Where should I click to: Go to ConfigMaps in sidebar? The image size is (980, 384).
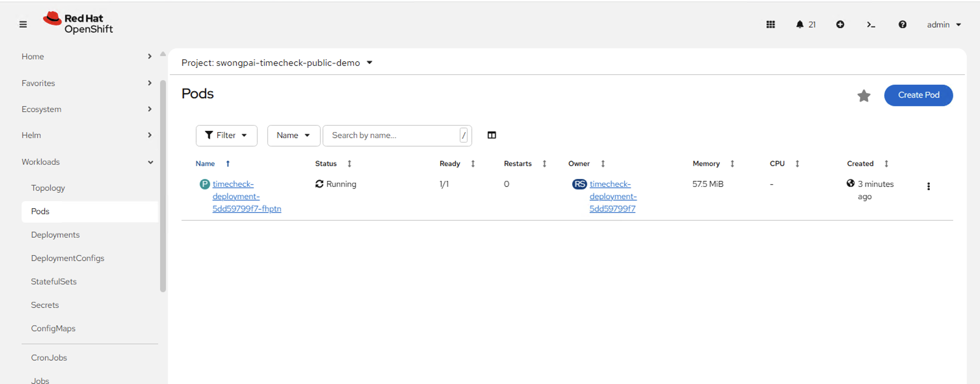(x=90, y=328)
